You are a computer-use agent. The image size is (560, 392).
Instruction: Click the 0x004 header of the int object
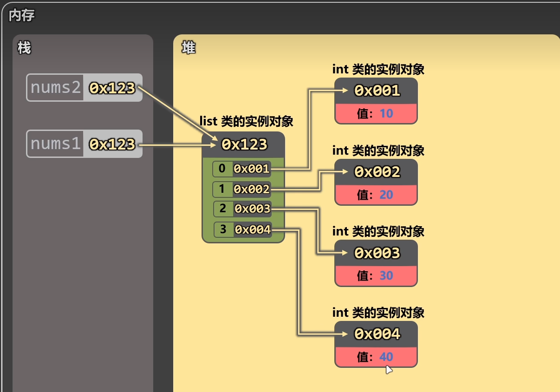point(377,334)
